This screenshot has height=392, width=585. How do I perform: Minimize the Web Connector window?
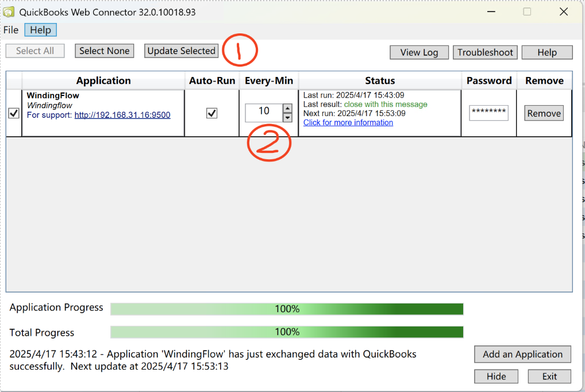(491, 12)
